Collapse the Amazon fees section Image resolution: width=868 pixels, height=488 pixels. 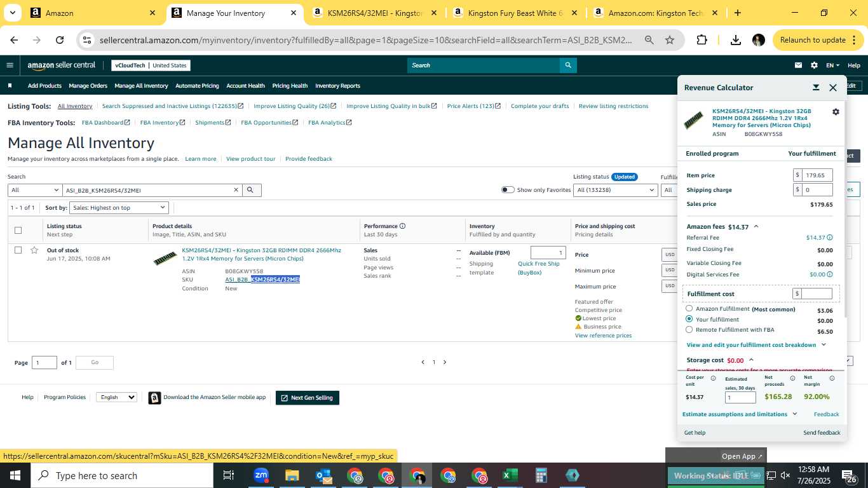point(756,226)
